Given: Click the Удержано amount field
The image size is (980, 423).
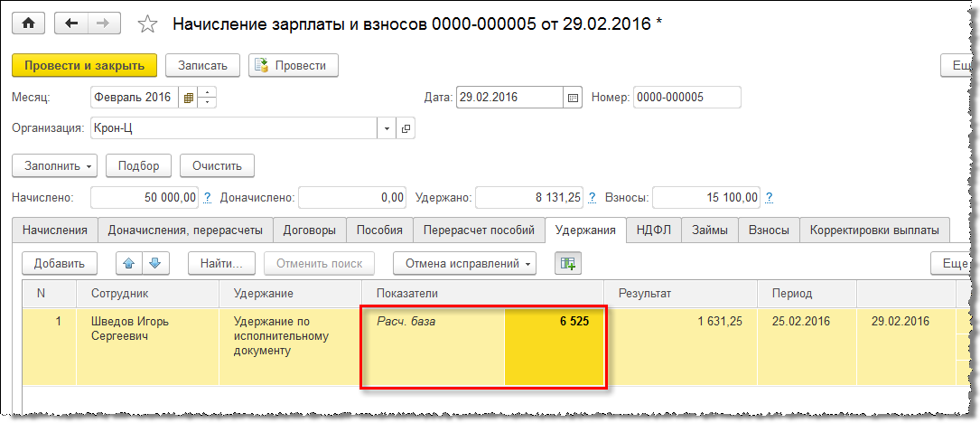Looking at the screenshot, I should 529,198.
